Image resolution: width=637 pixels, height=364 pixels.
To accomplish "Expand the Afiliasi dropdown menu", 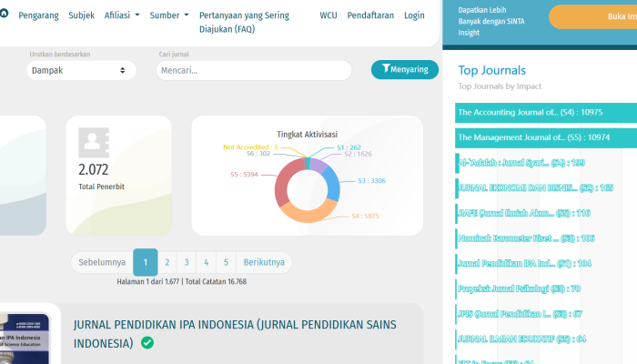I will pyautogui.click(x=122, y=15).
